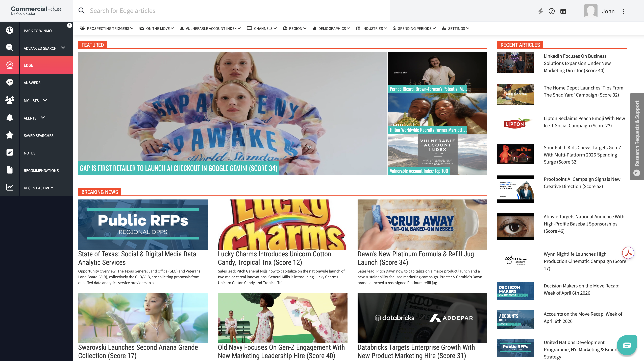Click the Notes pencil icon
The height and width of the screenshot is (361, 644).
click(10, 152)
